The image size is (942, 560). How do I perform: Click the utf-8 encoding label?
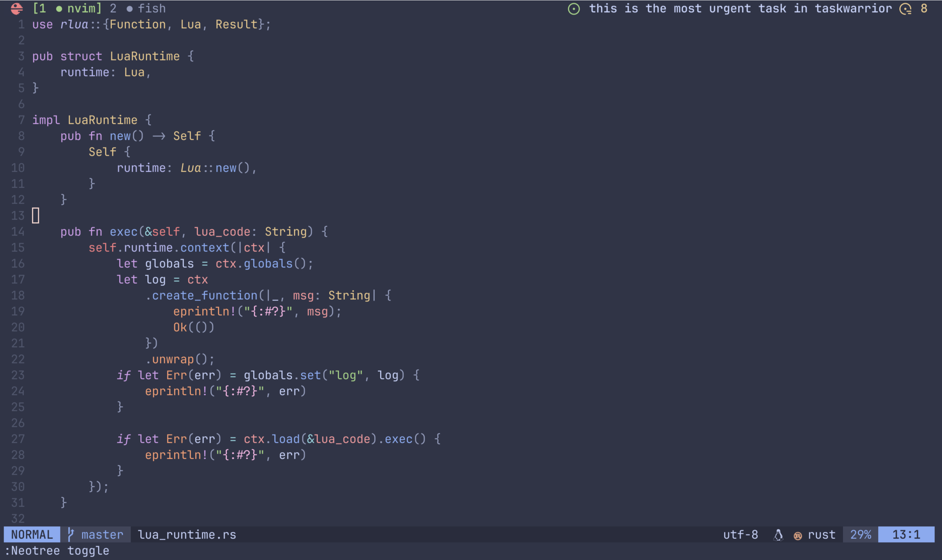click(x=740, y=534)
